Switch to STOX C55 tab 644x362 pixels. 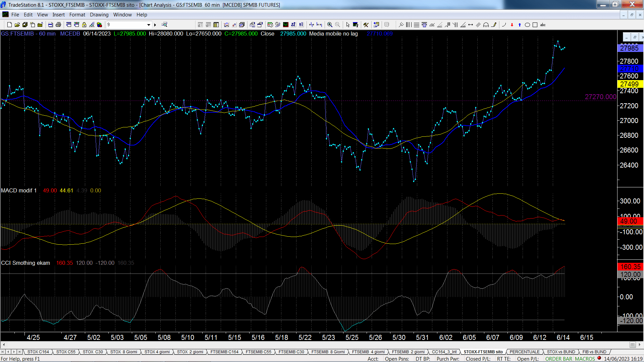pyautogui.click(x=66, y=352)
